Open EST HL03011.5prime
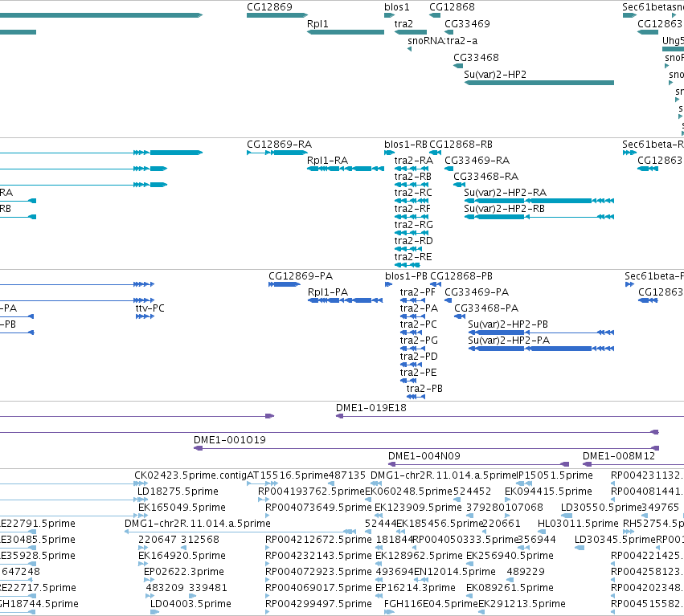 click(578, 524)
